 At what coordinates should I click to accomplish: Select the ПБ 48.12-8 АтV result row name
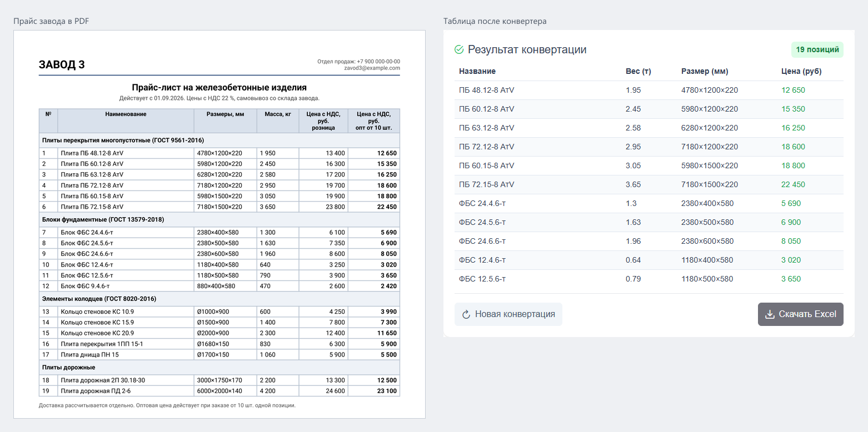(x=487, y=90)
